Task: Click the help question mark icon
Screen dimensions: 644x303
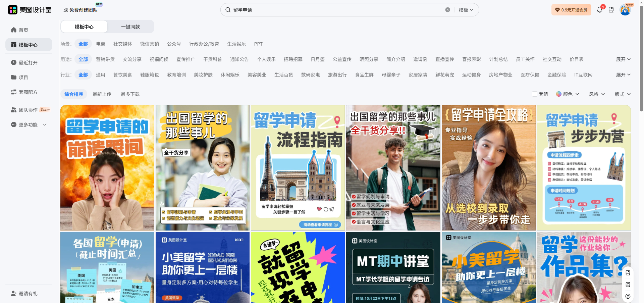Action: pyautogui.click(x=628, y=296)
